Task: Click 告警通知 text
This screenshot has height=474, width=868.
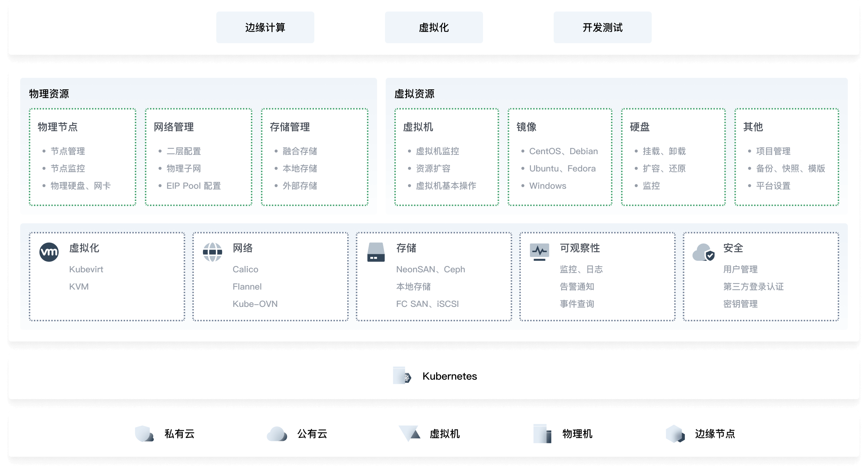Action: click(x=577, y=287)
